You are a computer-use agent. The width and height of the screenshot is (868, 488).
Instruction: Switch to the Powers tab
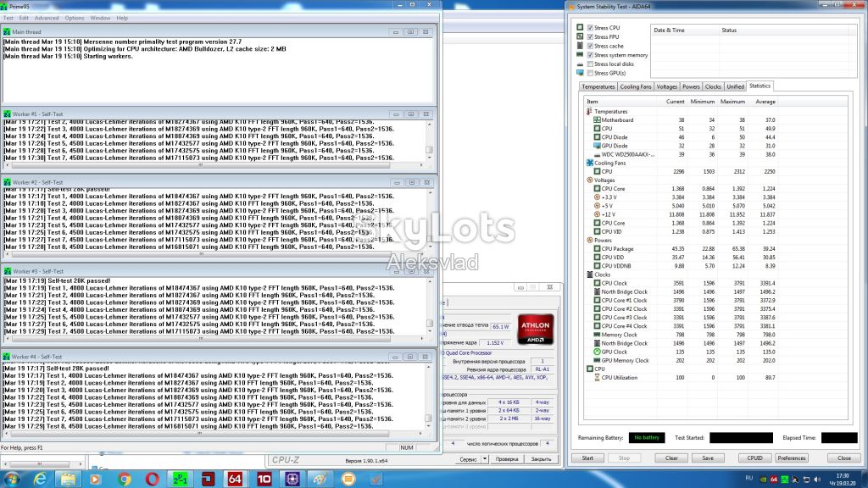[691, 87]
